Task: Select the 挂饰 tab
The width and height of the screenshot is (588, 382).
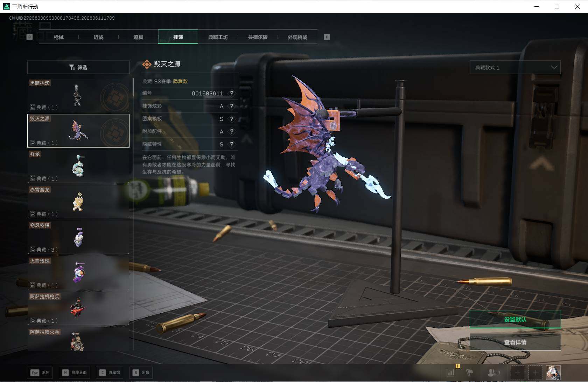Action: pos(178,37)
